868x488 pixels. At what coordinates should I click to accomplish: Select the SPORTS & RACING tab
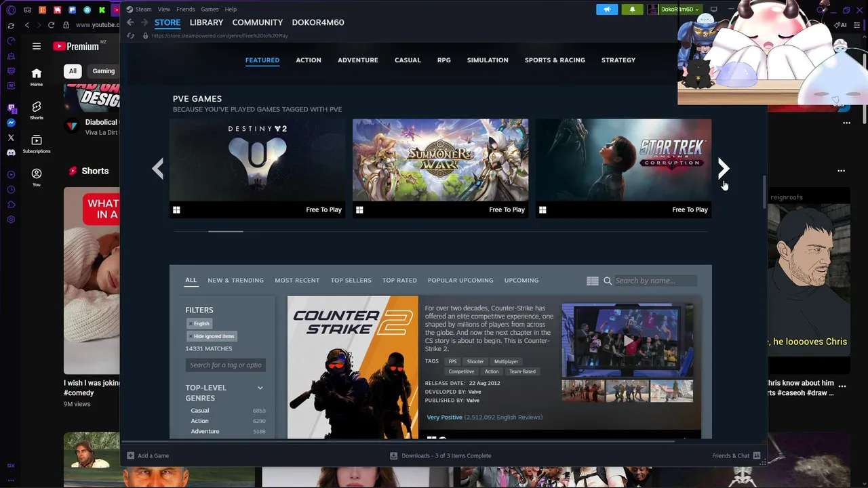pos(555,60)
